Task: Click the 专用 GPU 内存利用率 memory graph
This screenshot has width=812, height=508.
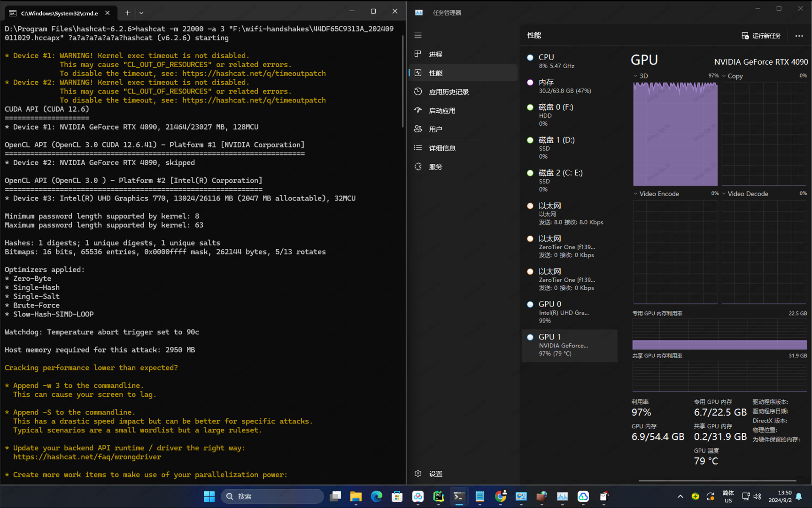Action: [x=719, y=334]
